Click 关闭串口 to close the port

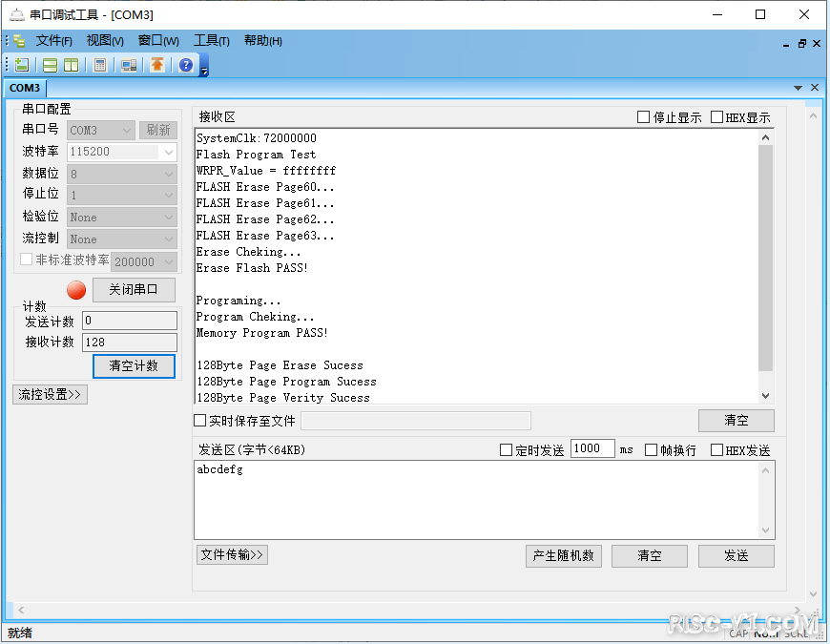tap(134, 289)
